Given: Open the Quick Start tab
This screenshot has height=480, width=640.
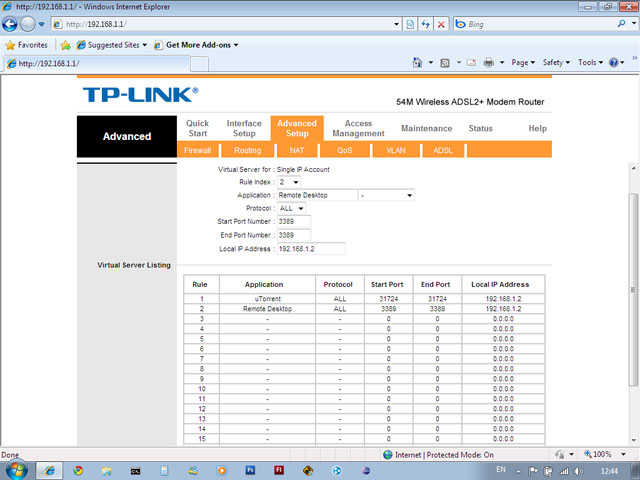Looking at the screenshot, I should pyautogui.click(x=198, y=128).
